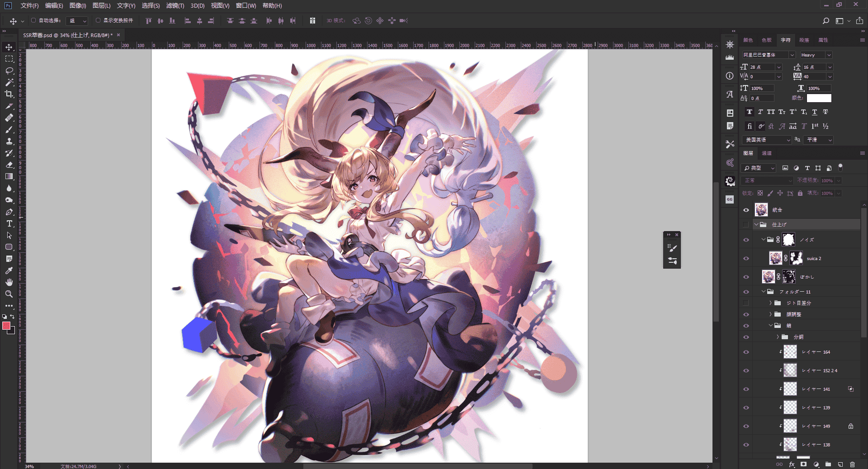This screenshot has width=868, height=469.
Task: Click the white text color swatch
Action: [x=819, y=98]
